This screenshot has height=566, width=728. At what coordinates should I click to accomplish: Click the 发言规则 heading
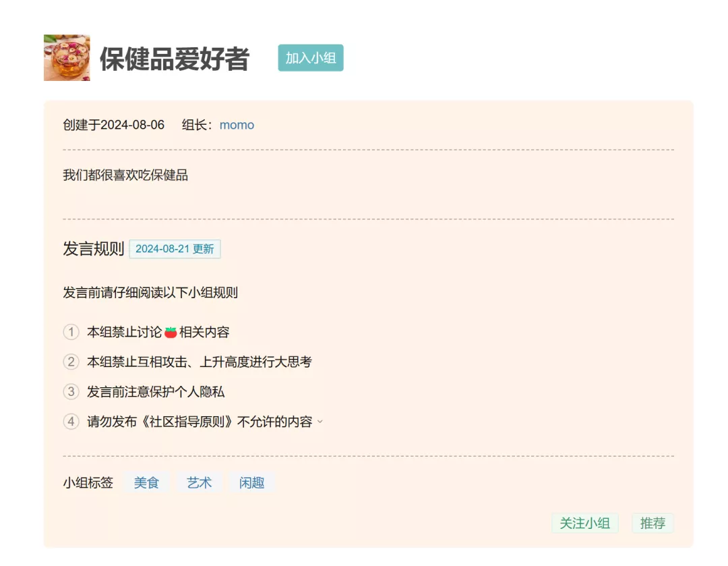(x=93, y=249)
